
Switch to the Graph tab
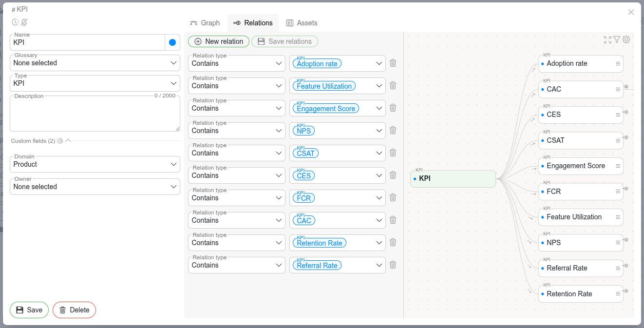[x=205, y=23]
